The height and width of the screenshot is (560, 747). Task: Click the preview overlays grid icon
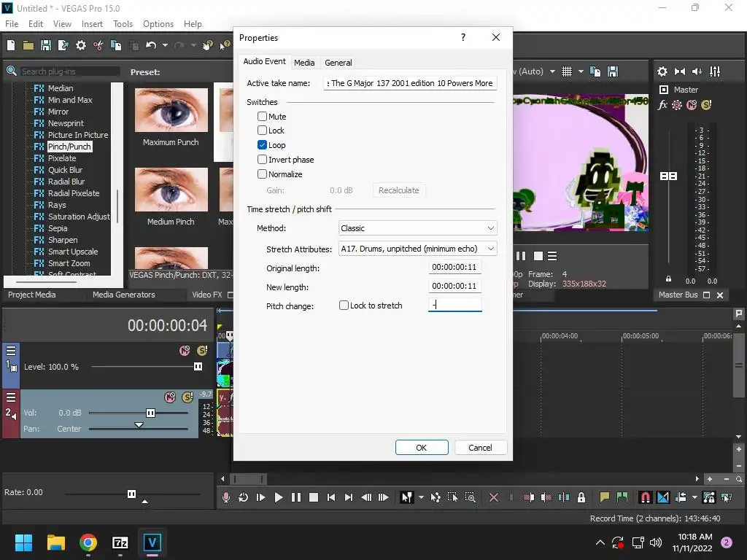pyautogui.click(x=566, y=71)
